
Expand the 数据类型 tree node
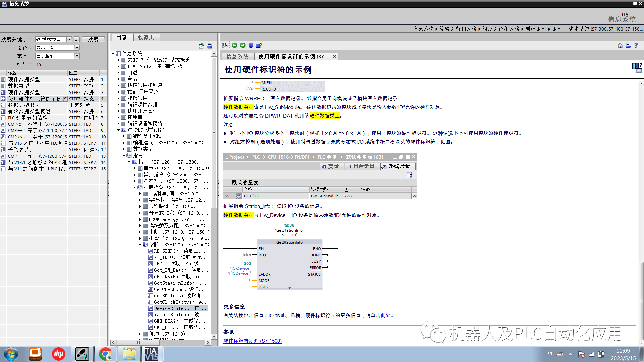[x=124, y=149]
